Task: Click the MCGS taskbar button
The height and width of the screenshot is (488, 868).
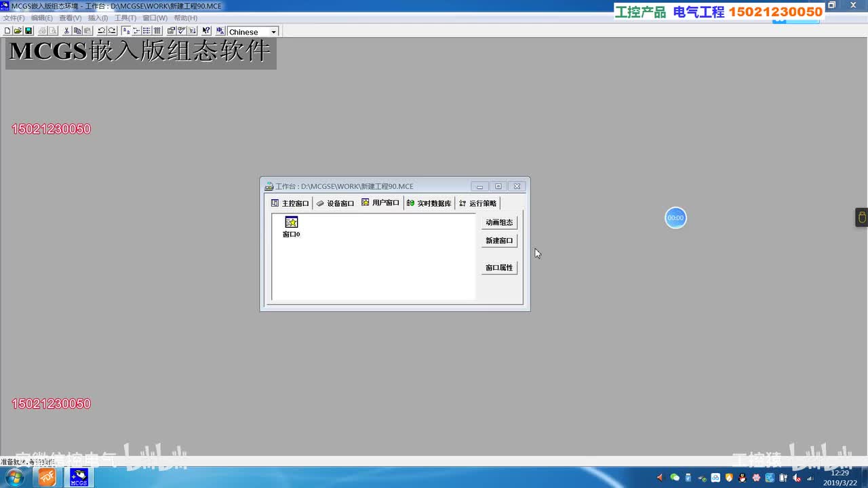Action: point(79,477)
